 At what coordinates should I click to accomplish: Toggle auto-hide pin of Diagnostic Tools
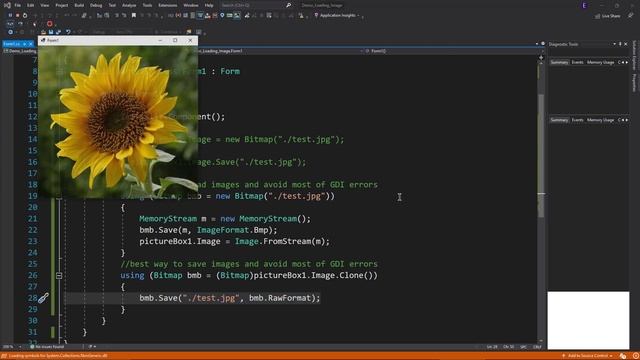point(620,44)
